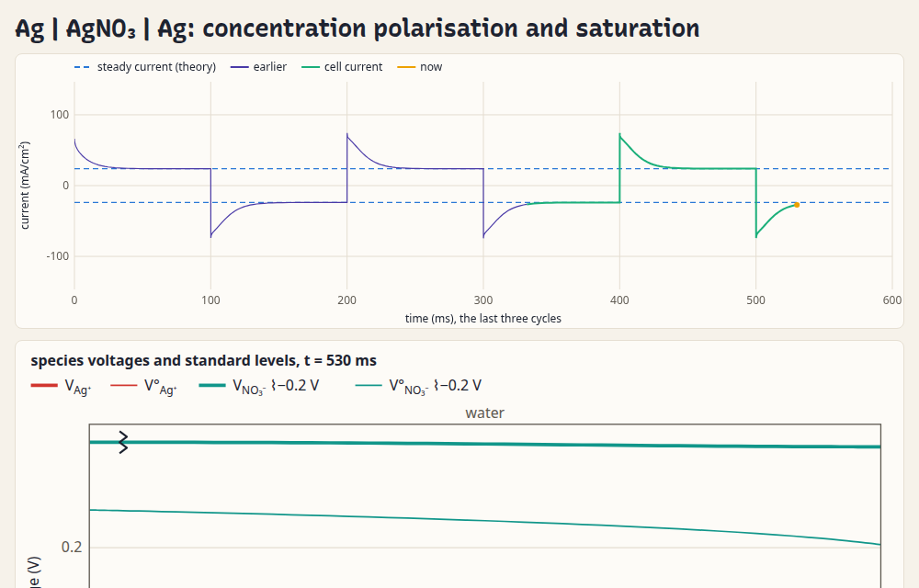Image resolution: width=919 pixels, height=588 pixels.
Task: Click the 0.2 tick label on the voltage axis
Action: coord(72,547)
